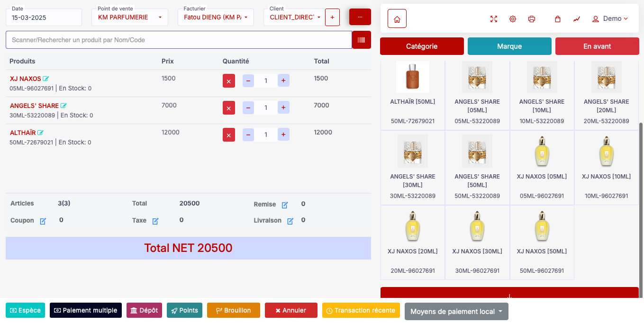Open the shopping bag icon
This screenshot has width=644, height=323.
tap(558, 19)
